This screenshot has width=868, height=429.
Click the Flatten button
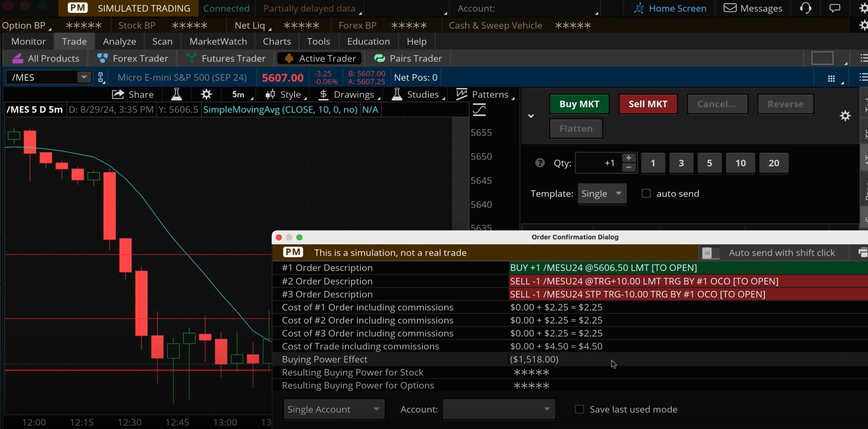click(575, 128)
